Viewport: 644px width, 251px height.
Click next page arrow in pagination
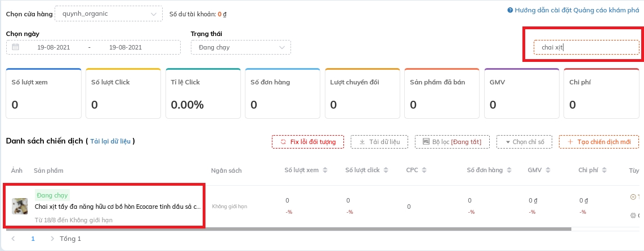click(x=52, y=239)
